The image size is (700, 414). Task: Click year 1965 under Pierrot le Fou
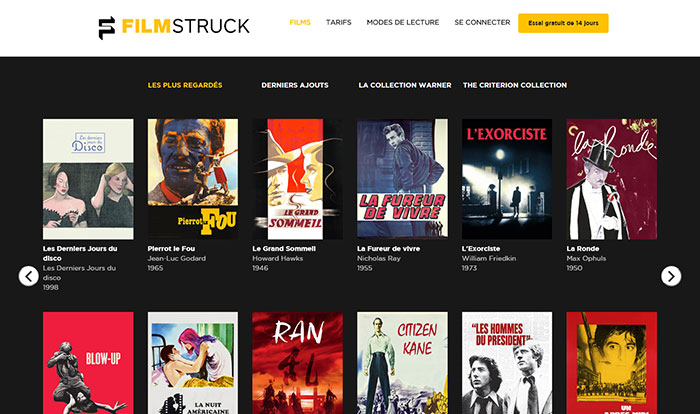[x=155, y=268]
